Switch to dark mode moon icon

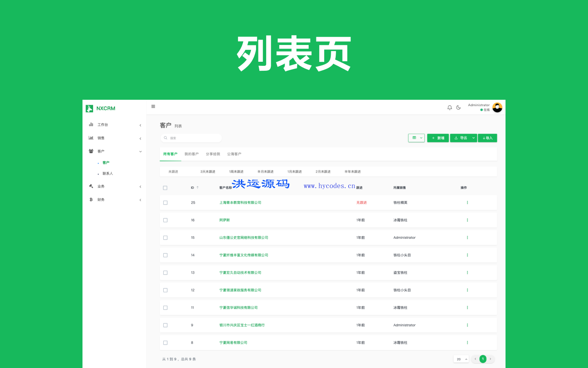tap(459, 108)
